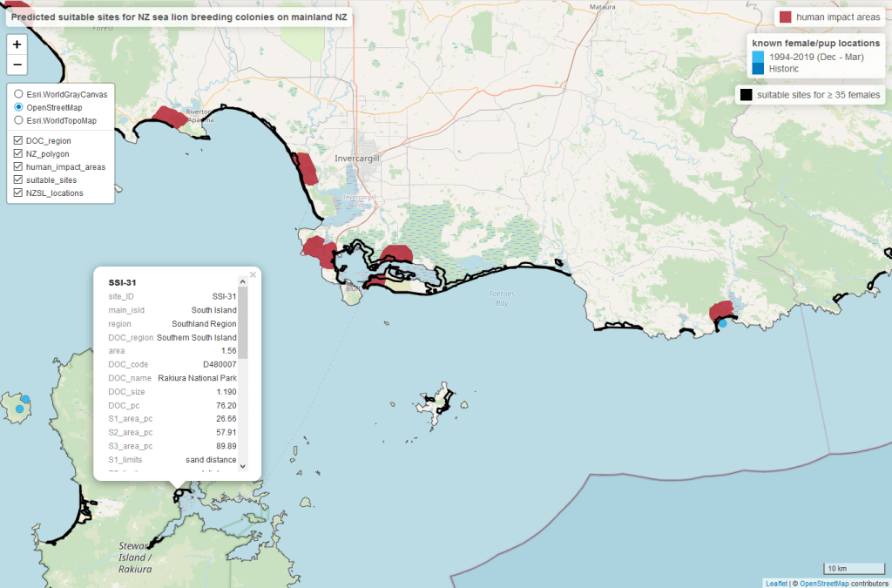892x588 pixels.
Task: Zoom in with the plus button
Action: click(x=17, y=44)
